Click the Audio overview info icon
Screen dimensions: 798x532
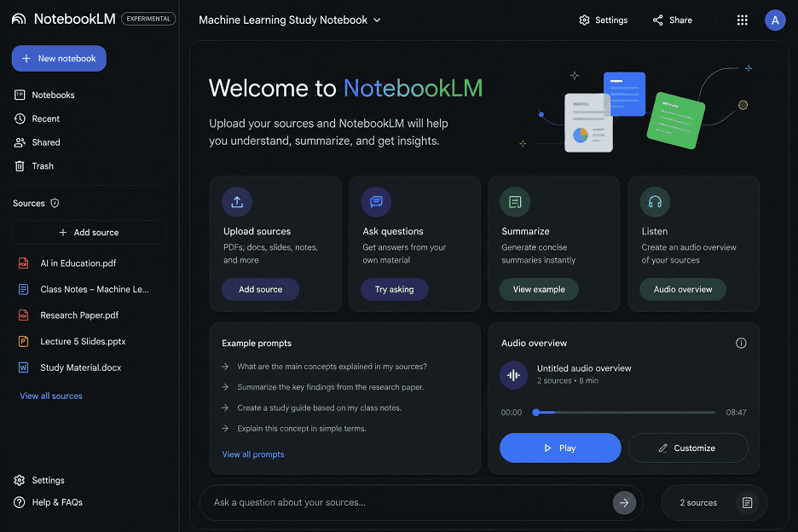pyautogui.click(x=741, y=343)
